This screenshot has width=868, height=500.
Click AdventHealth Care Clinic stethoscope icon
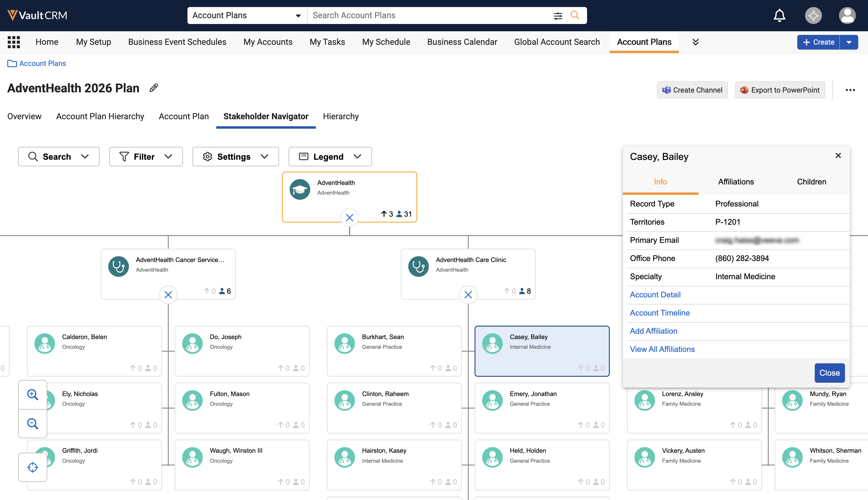pos(418,266)
